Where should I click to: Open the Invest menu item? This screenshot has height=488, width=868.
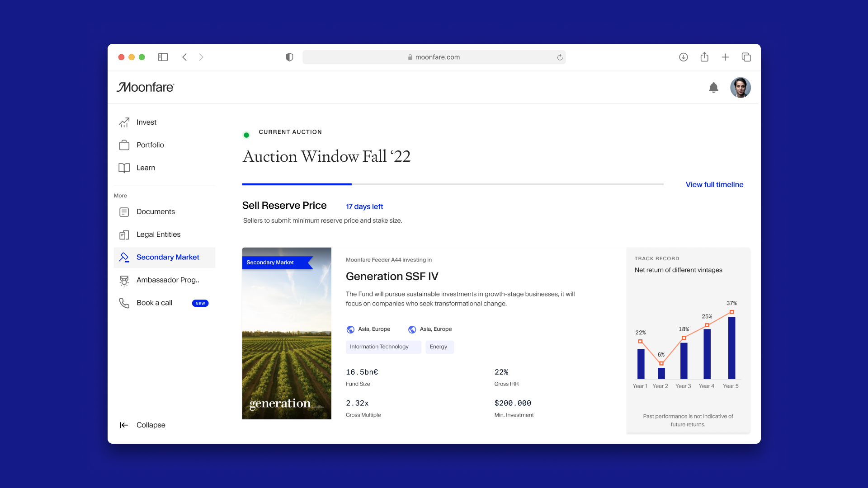coord(146,122)
